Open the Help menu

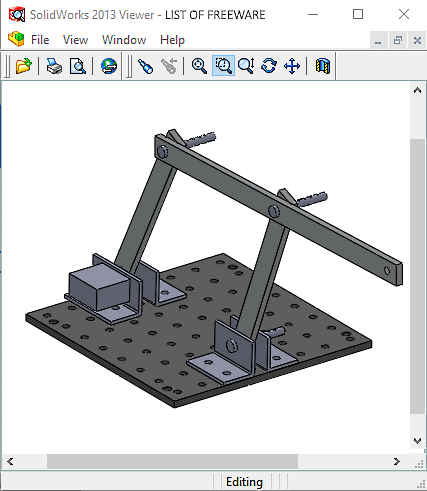172,40
